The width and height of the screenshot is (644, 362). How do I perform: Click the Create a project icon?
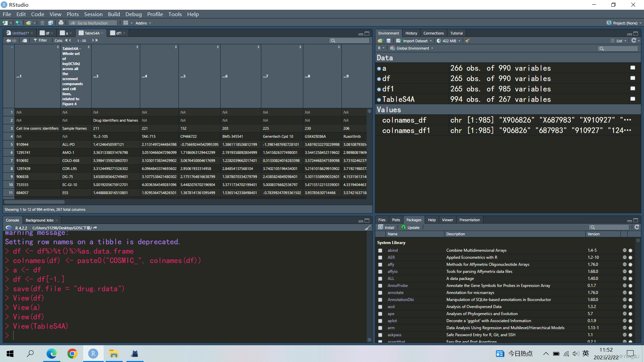(19, 23)
